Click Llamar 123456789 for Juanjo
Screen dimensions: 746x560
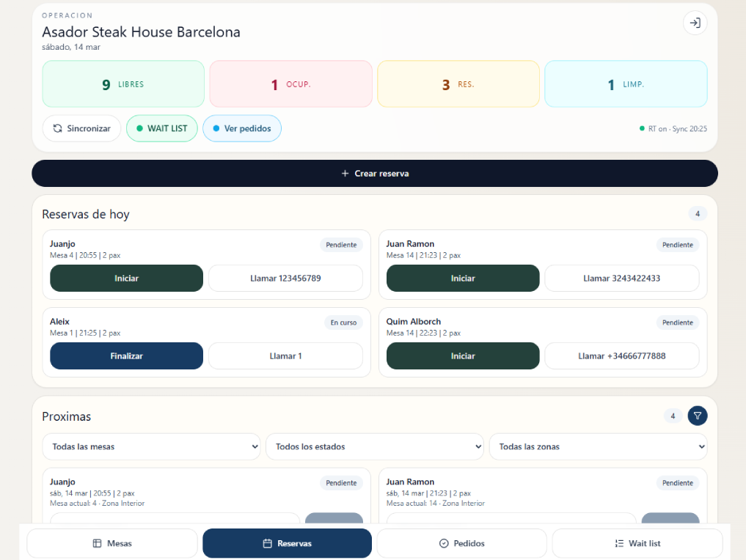tap(285, 279)
